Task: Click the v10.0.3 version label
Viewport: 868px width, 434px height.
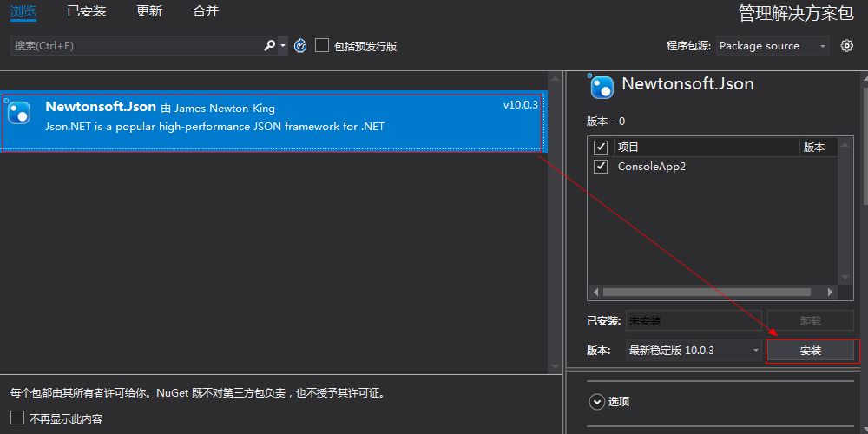Action: tap(520, 105)
